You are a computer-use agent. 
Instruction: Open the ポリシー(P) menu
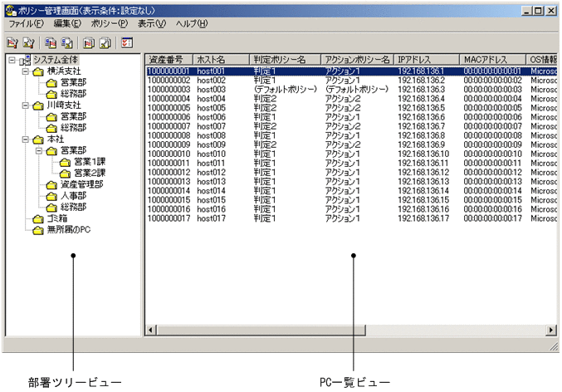click(x=110, y=24)
